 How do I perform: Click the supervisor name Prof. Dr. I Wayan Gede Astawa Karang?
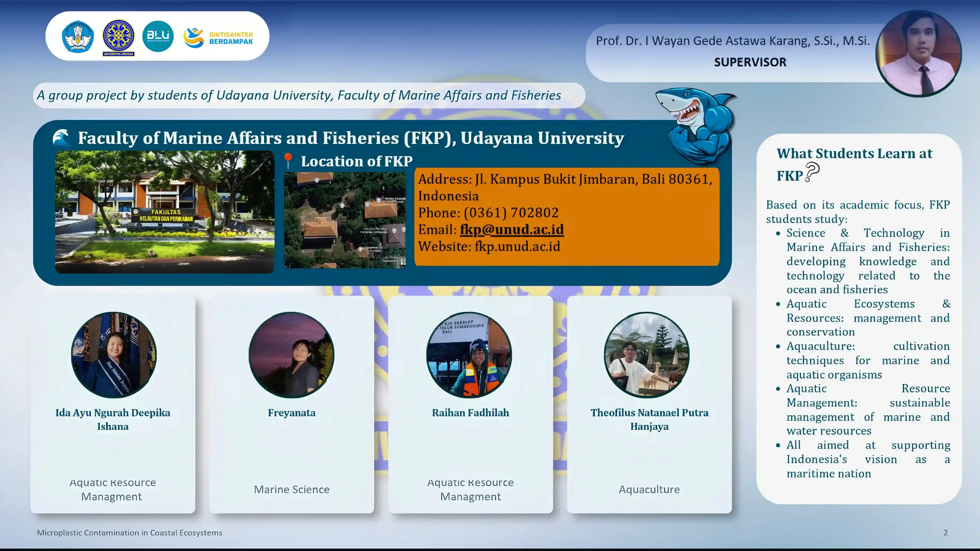tap(733, 41)
